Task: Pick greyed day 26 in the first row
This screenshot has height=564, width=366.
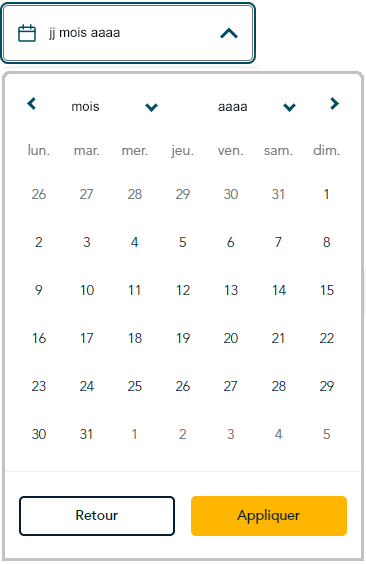Action: coord(39,194)
